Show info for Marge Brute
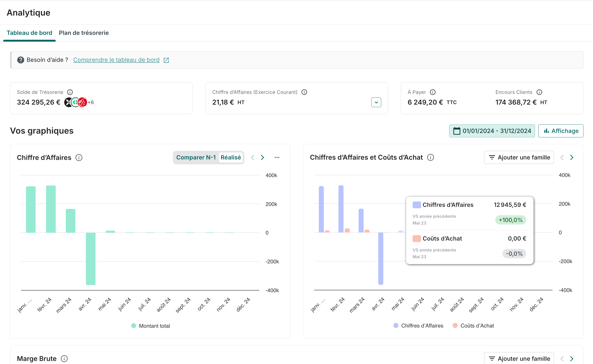 coord(64,359)
